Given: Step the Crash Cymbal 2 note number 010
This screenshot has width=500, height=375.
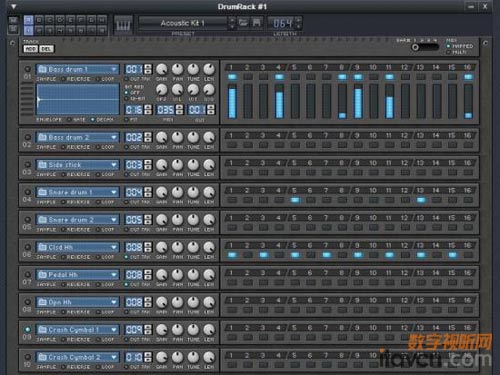Looking at the screenshot, I should 148,357.
